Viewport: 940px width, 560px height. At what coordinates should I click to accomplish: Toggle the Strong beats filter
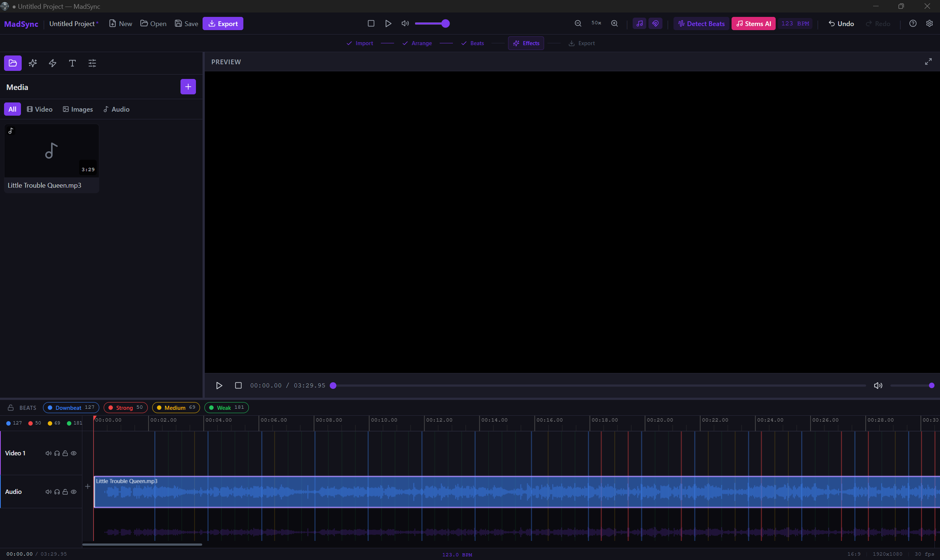click(x=125, y=408)
